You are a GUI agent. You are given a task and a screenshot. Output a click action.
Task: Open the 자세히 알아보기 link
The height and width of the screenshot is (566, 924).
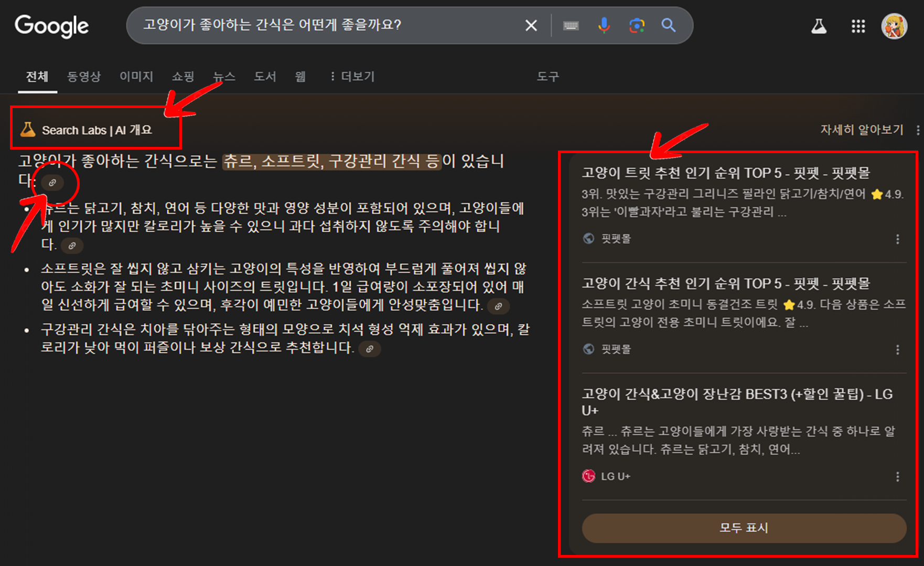pyautogui.click(x=862, y=130)
